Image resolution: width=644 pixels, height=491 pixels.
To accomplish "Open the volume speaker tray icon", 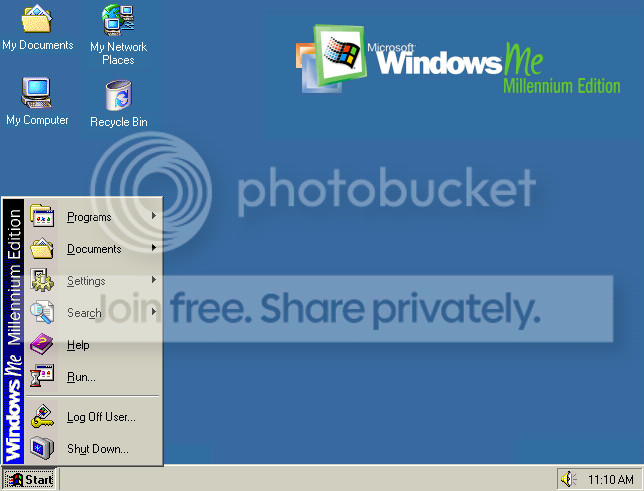I will [569, 479].
